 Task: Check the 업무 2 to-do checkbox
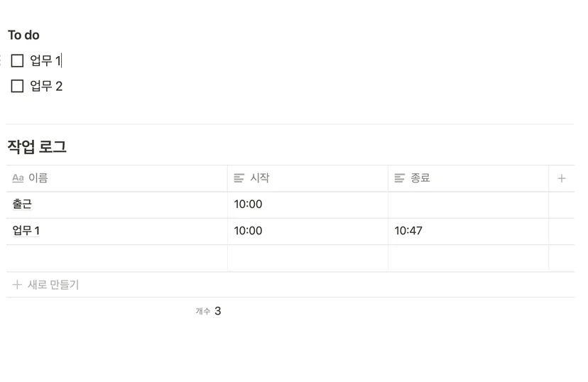tap(17, 86)
